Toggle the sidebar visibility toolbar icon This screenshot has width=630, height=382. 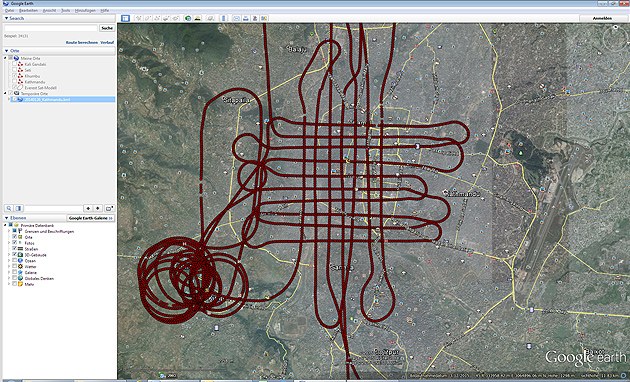[125, 18]
